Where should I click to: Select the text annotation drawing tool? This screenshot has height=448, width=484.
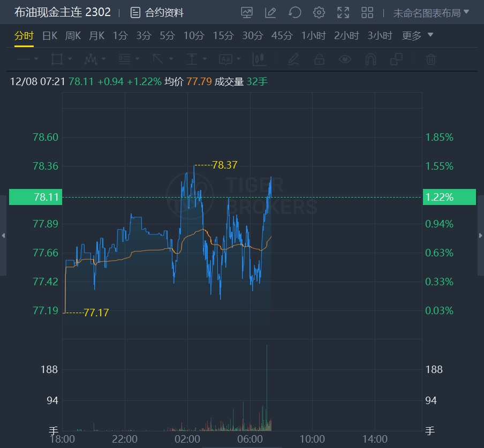click(225, 59)
